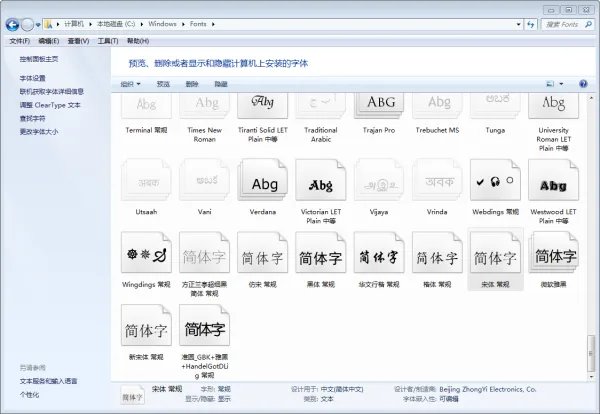Screen dimensions: 600x414
Task: Click the vertical scrollbar thumb
Action: (591, 353)
